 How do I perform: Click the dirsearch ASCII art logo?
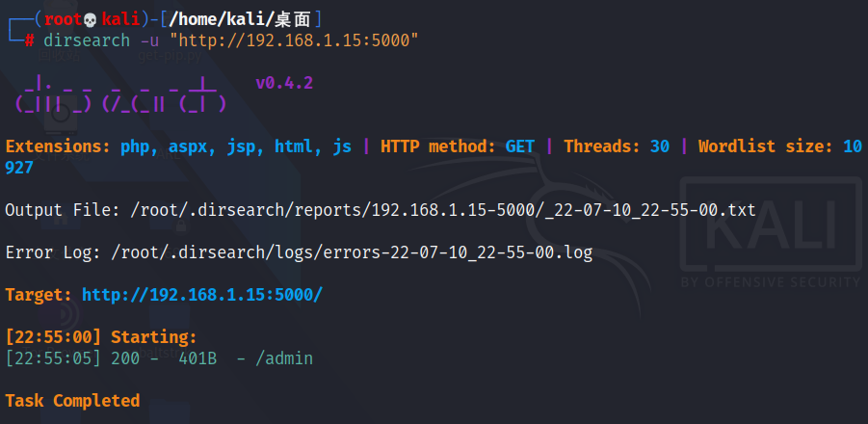point(120,93)
